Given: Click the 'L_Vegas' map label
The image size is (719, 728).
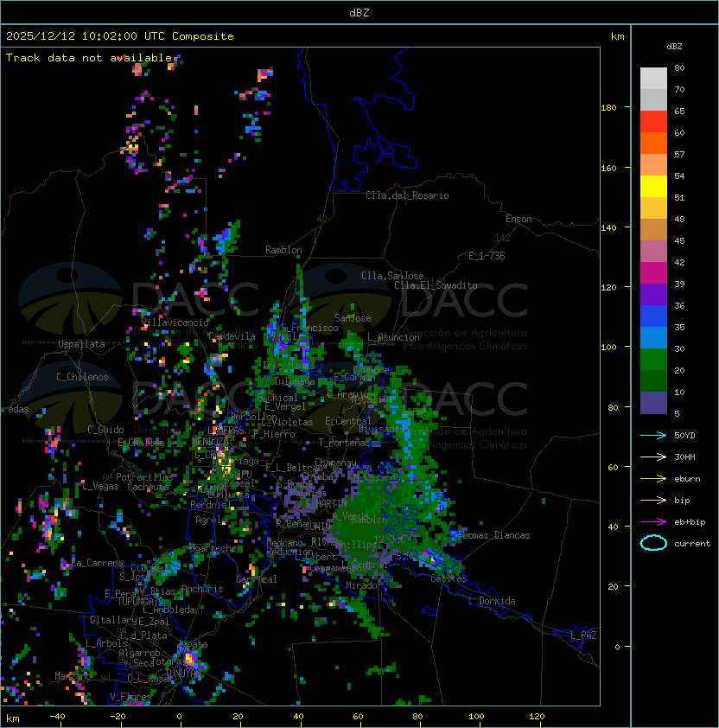Looking at the screenshot, I should tap(100, 486).
